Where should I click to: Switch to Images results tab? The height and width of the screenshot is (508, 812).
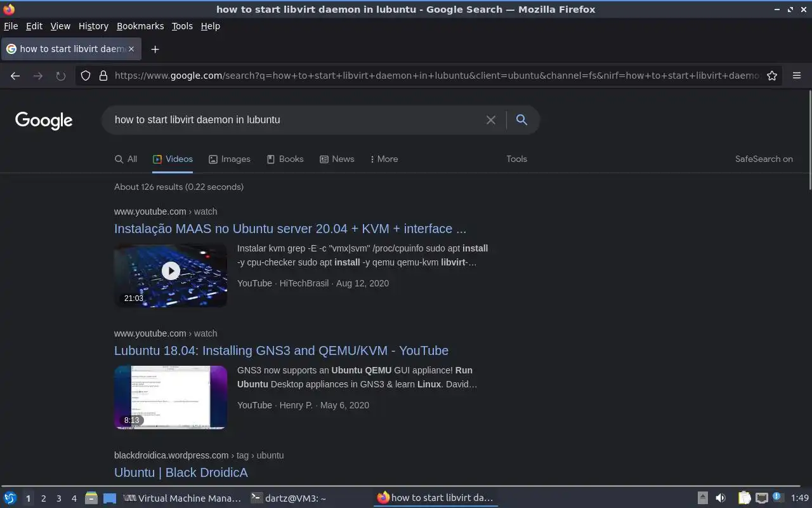click(230, 159)
